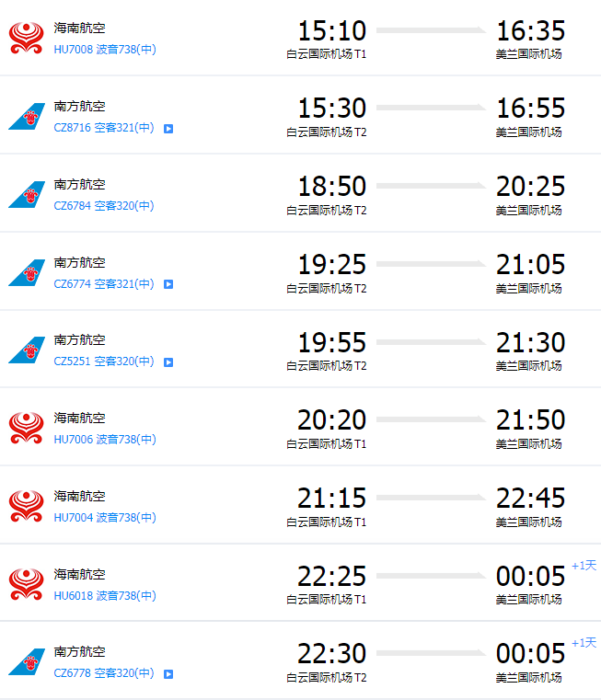This screenshot has width=601, height=700.
Task: Click the +1天 label on the HU6018 arrival
Action: (584, 565)
